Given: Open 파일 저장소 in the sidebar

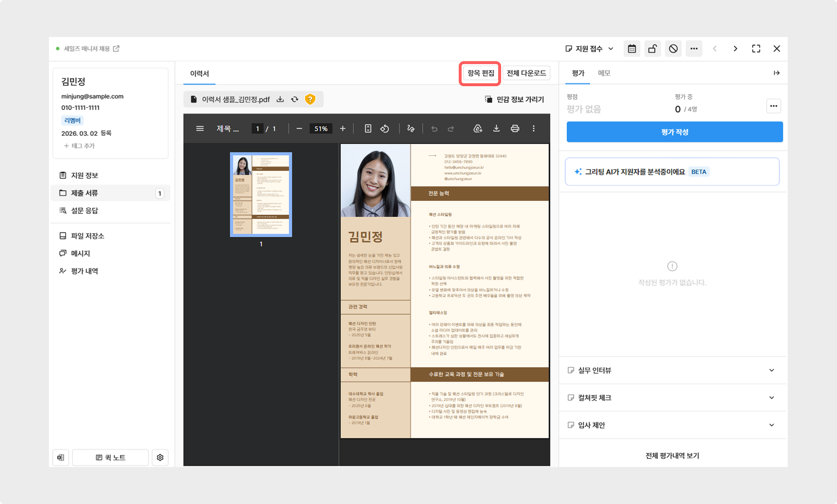Looking at the screenshot, I should 111,236.
